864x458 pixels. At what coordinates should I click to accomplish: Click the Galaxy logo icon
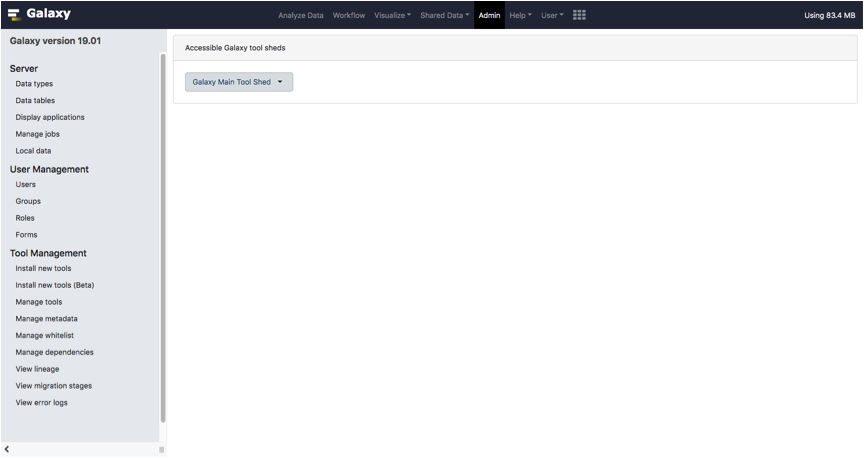tap(14, 15)
